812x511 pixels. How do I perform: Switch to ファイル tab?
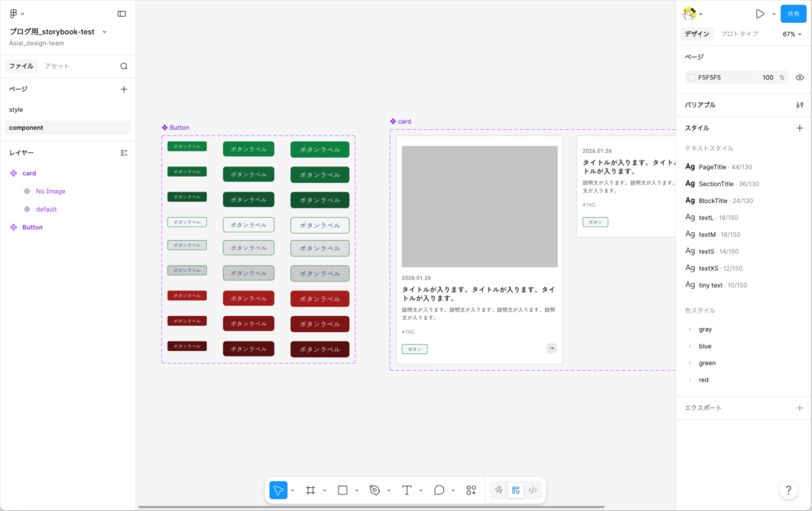pos(21,67)
